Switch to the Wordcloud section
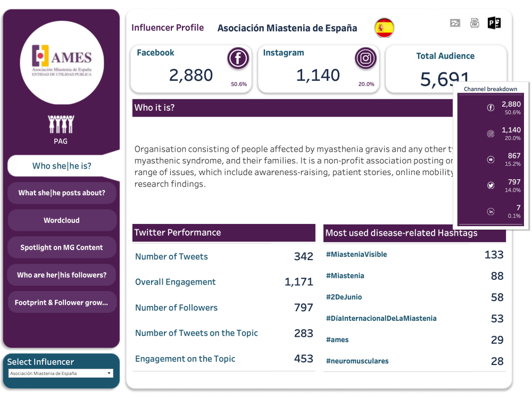Screen dimensions: 532x399 62,220
